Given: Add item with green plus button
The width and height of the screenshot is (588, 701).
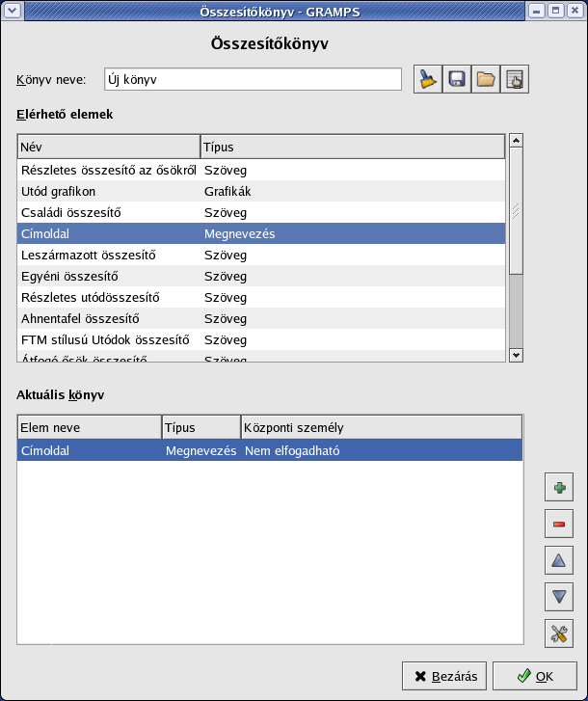Looking at the screenshot, I should pyautogui.click(x=558, y=488).
